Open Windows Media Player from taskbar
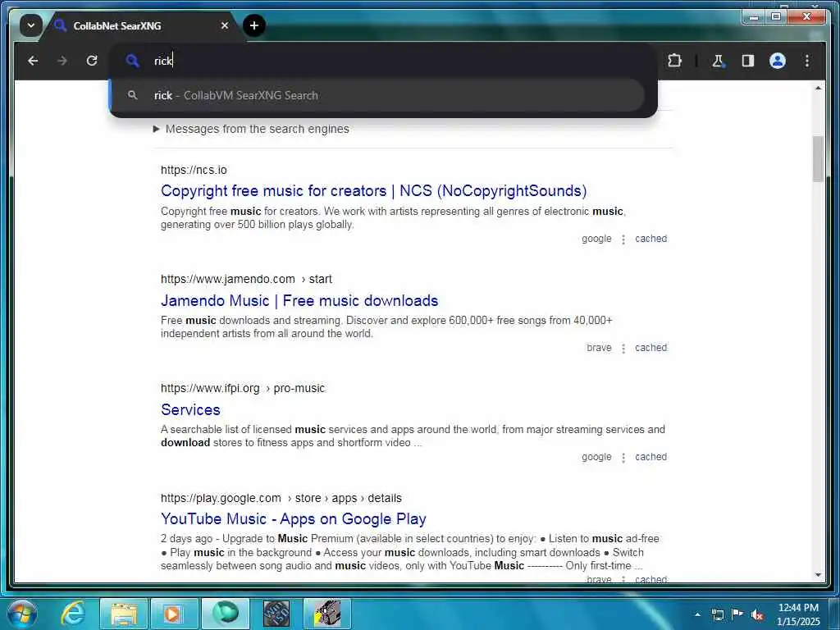The height and width of the screenshot is (630, 840). click(174, 614)
